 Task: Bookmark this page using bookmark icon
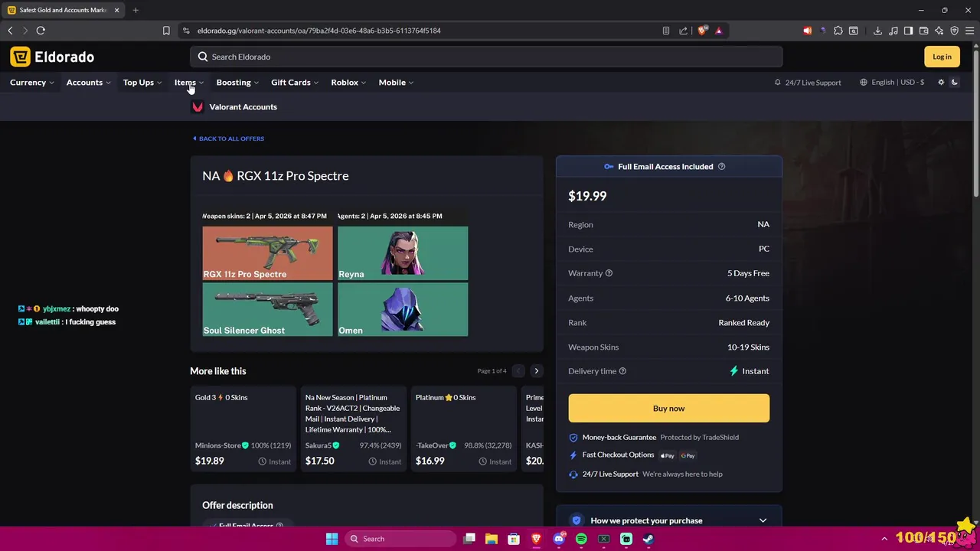click(166, 31)
